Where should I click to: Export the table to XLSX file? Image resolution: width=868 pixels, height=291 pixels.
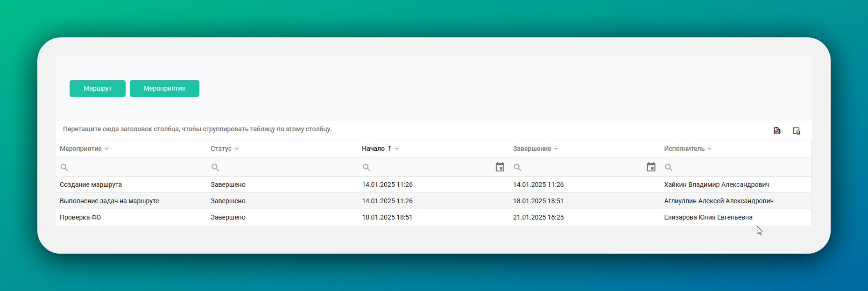pos(777,131)
